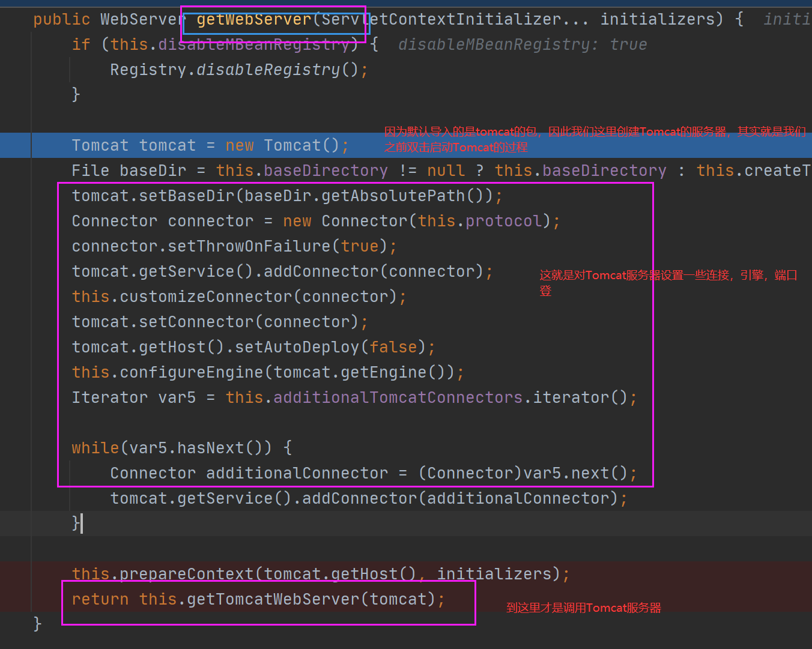
Task: Select the baseDirectory field reference
Action: (326, 170)
